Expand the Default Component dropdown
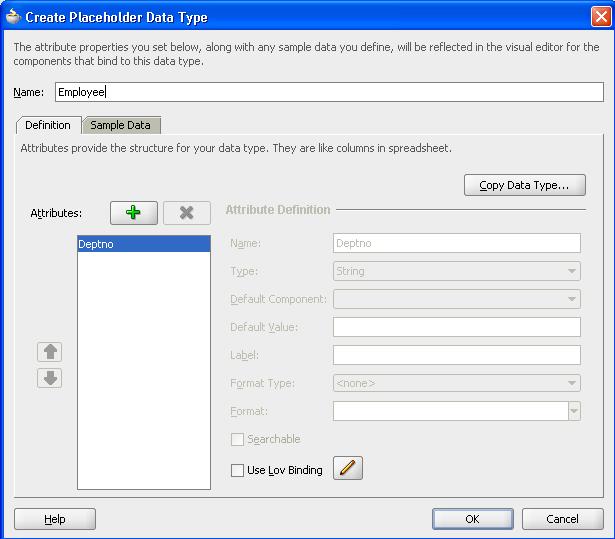 pyautogui.click(x=572, y=299)
